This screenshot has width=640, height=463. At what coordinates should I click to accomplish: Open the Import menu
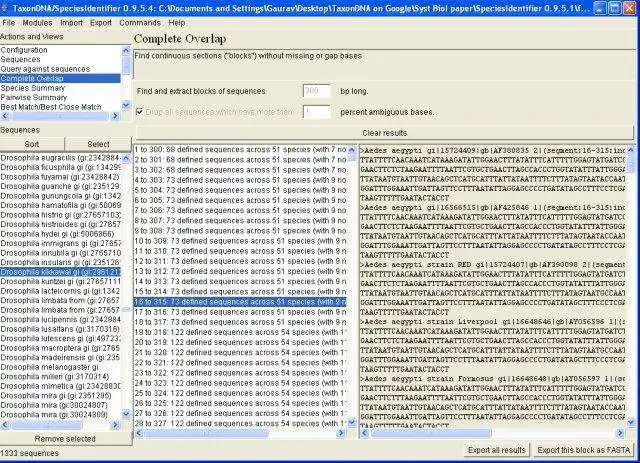[x=71, y=23]
